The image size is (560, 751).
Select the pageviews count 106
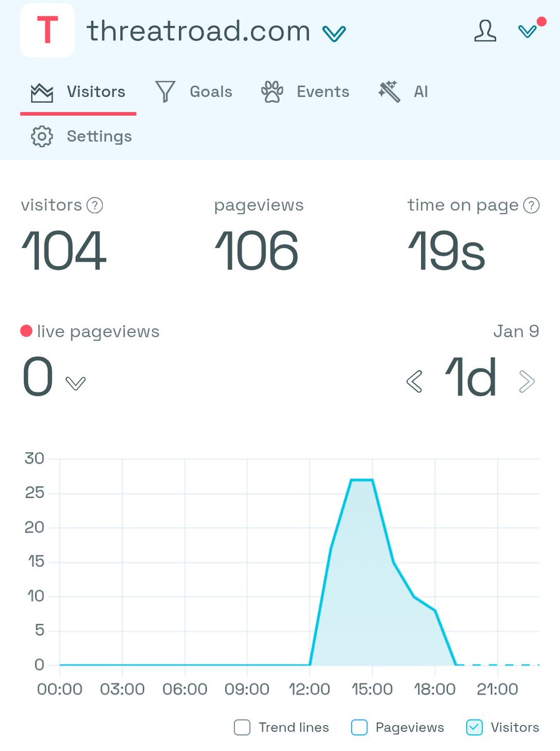257,251
